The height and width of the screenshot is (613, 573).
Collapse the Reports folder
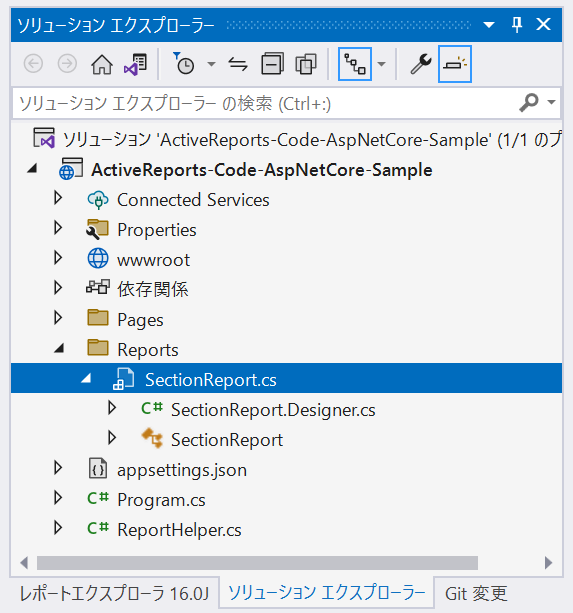point(59,348)
